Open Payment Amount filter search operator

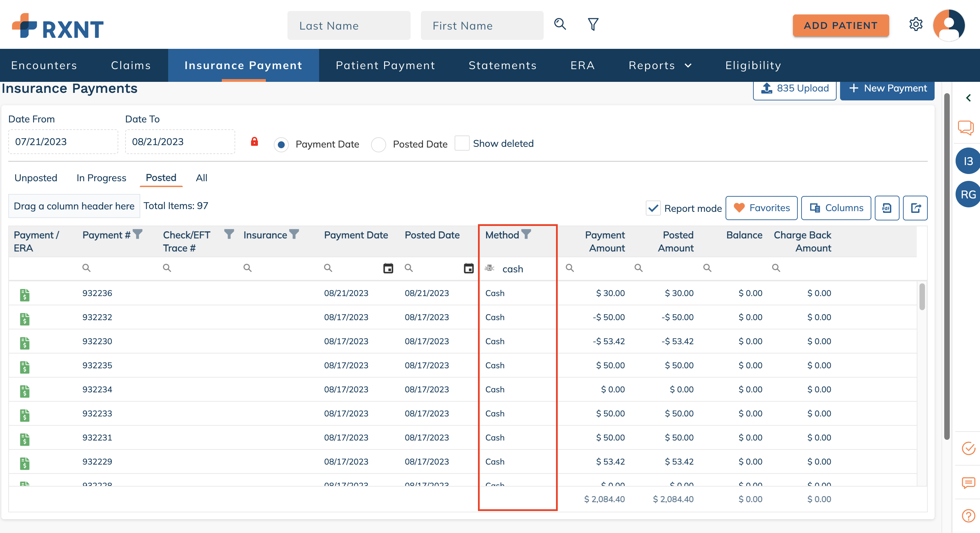(x=569, y=268)
